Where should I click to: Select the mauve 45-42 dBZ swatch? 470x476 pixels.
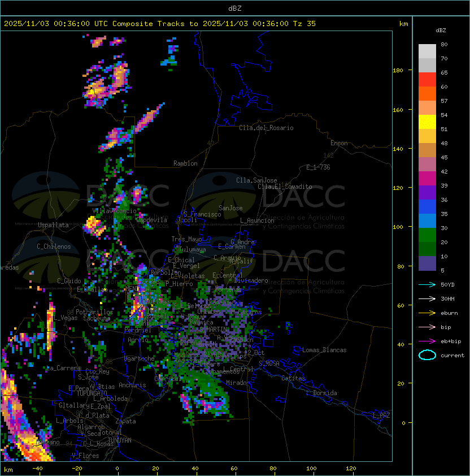pyautogui.click(x=427, y=165)
